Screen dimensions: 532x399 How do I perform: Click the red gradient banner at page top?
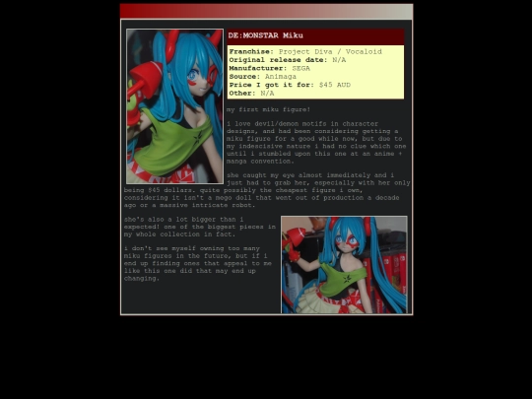(266, 11)
